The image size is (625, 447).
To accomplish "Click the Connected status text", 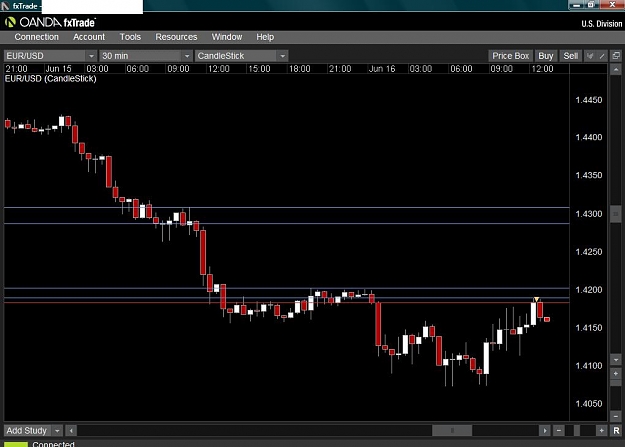I will 53,444.
